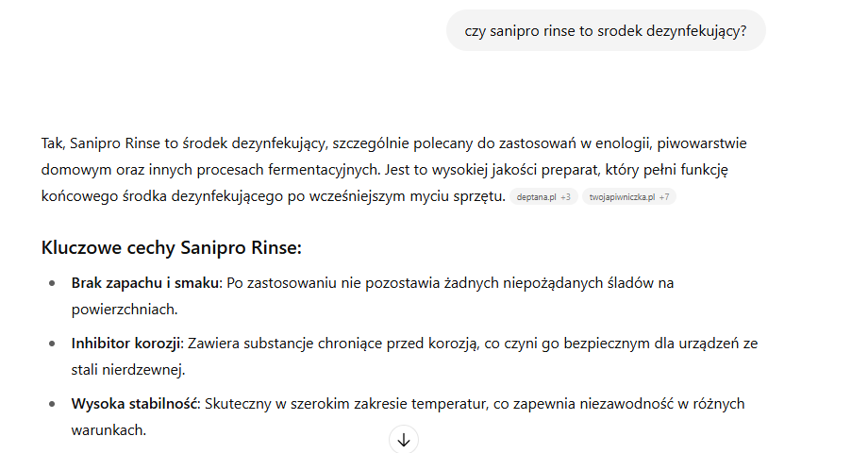Click the heading Kluczowe cechy Sanipro Rinse
868x453 pixels.
click(171, 247)
